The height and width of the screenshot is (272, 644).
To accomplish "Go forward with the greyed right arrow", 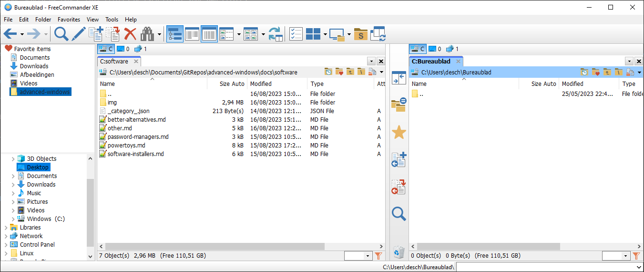I will click(x=34, y=34).
